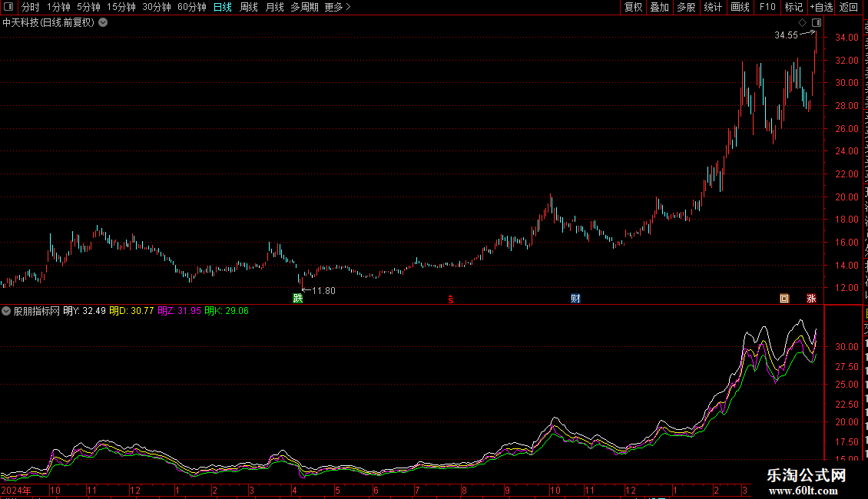Click the 返回 back button
Screen dimensions: 868x499
849,7
